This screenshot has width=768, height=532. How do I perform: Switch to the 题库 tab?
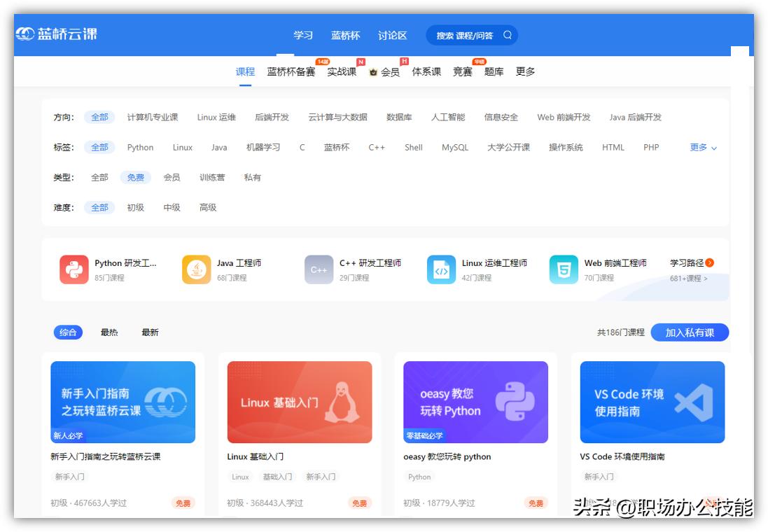pos(494,71)
